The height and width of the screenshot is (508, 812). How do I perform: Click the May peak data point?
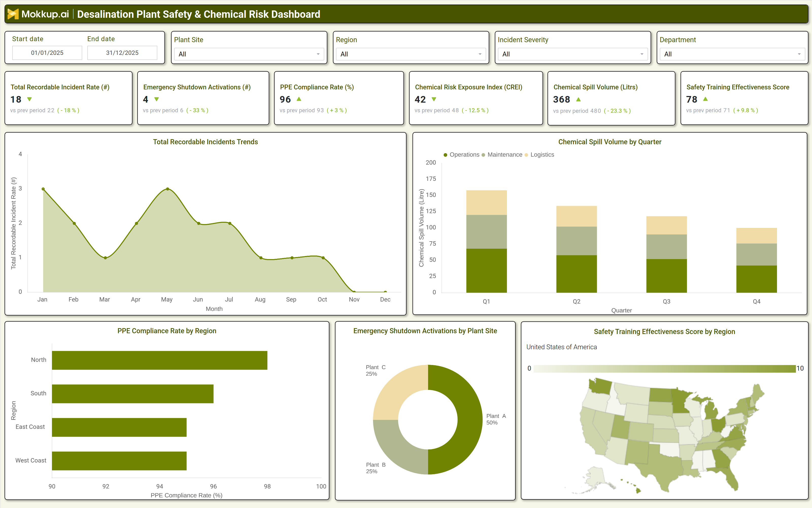coord(167,189)
